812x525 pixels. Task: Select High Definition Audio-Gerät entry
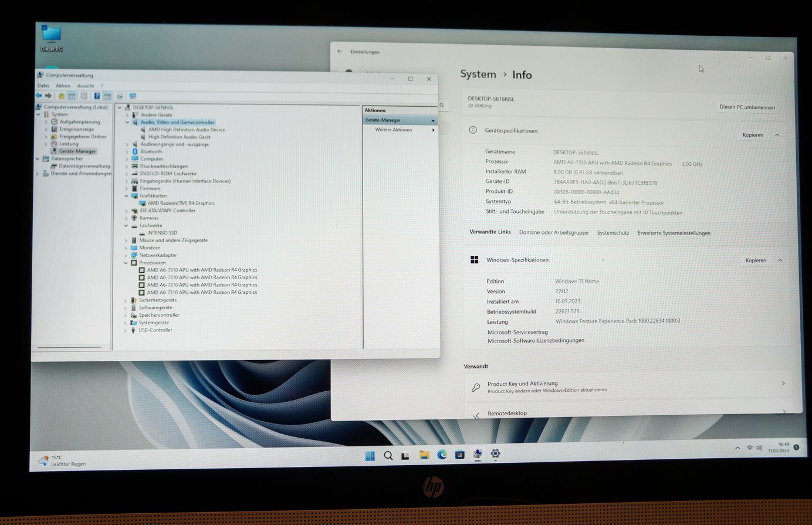pos(179,137)
